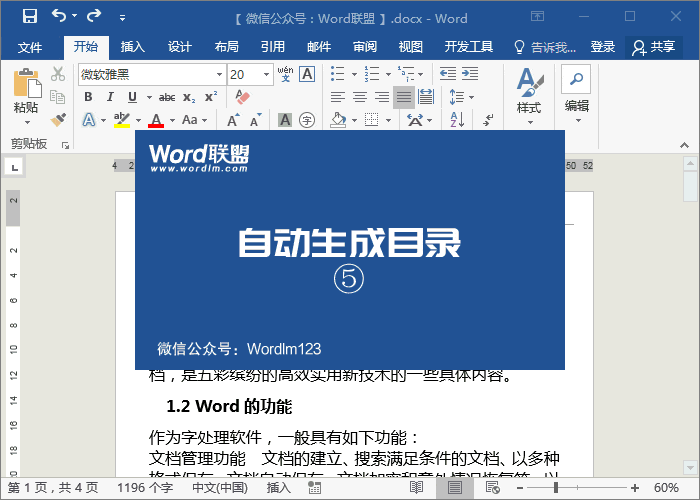This screenshot has width=700, height=500.
Task: Sort with the A-Z icon
Action: (x=457, y=120)
